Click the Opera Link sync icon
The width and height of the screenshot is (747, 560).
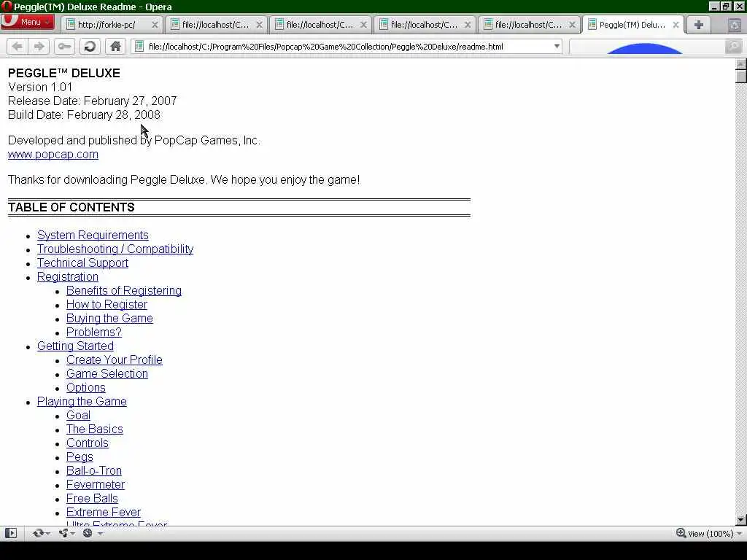pos(38,533)
